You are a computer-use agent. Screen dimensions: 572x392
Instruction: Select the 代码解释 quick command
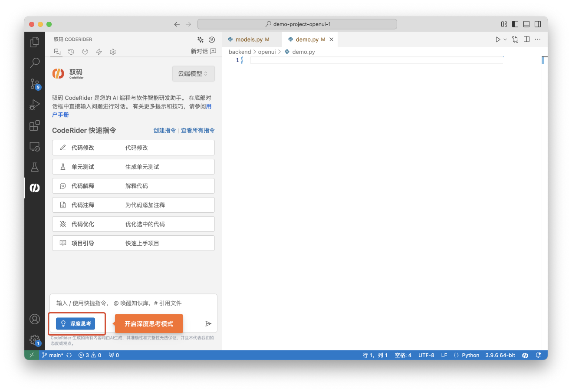tap(133, 186)
